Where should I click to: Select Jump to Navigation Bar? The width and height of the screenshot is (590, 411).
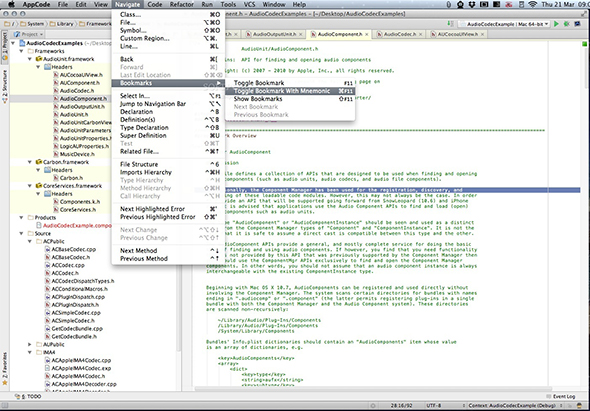(168, 104)
